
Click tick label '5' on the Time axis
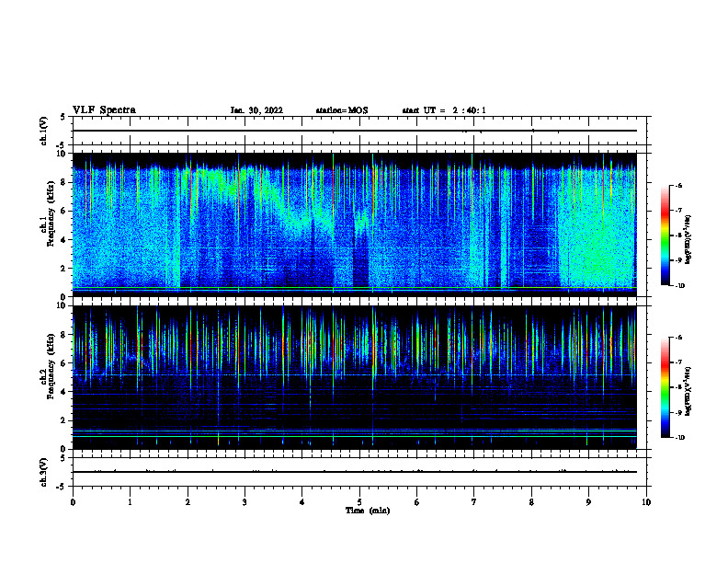(x=359, y=502)
